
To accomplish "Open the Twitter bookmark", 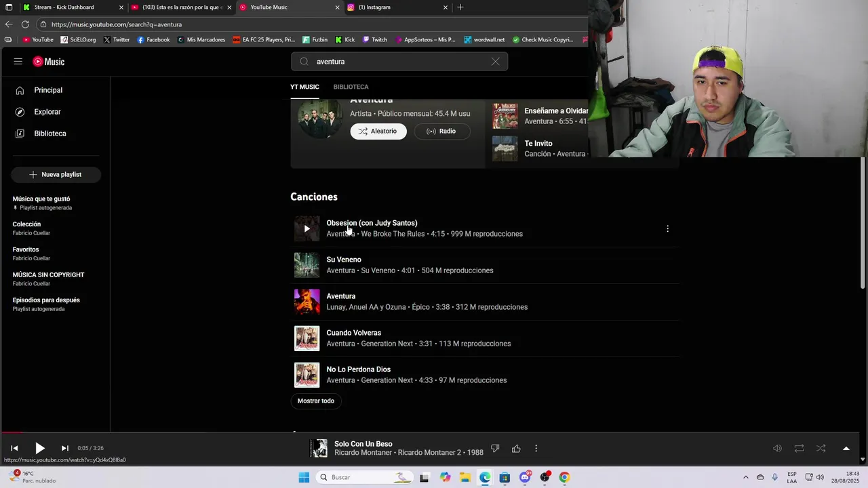I will tap(117, 40).
